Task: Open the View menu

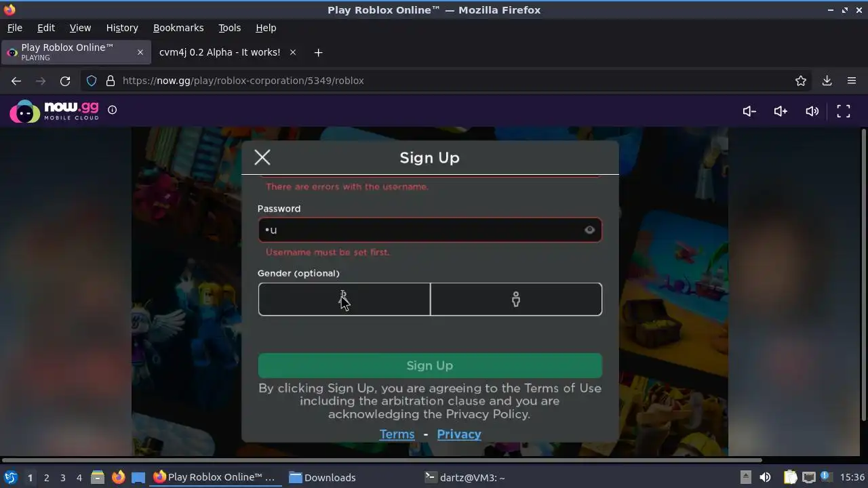Action: click(80, 28)
